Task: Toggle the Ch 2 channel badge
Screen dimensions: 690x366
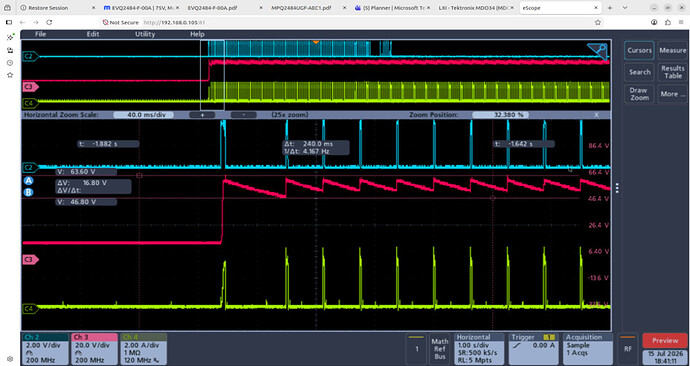Action: tap(45, 347)
